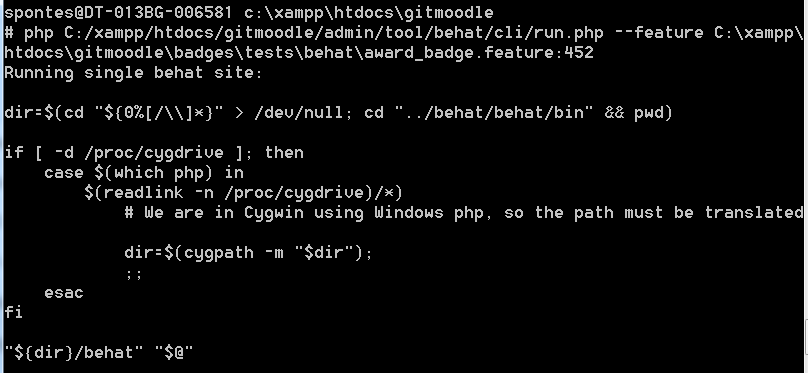Click the 'Running single behat site:' line
This screenshot has width=808, height=373.
click(133, 73)
